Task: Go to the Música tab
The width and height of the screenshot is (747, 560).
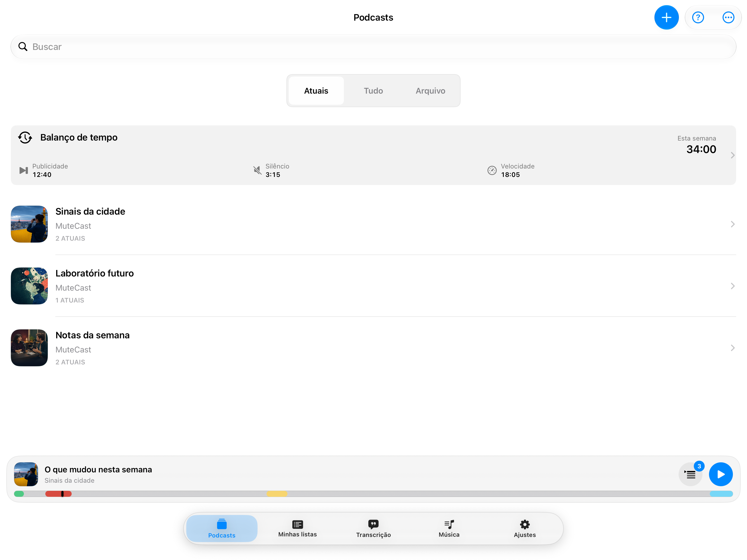Action: tap(449, 528)
